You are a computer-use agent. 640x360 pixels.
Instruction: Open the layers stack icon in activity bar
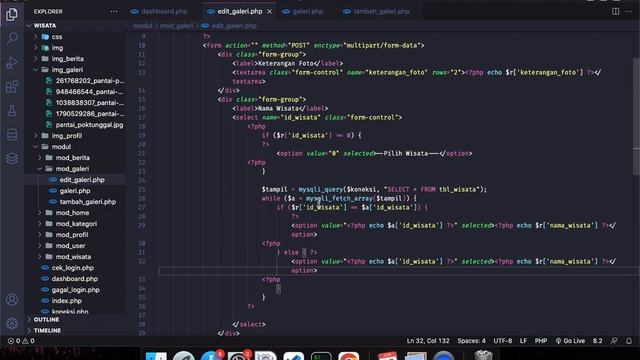(12, 158)
